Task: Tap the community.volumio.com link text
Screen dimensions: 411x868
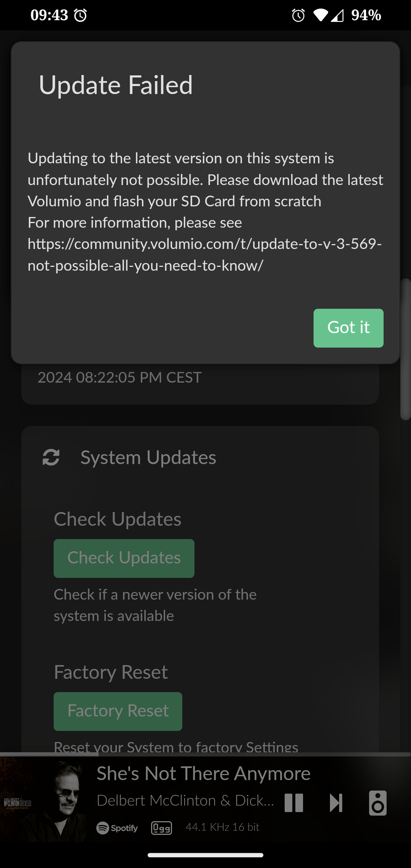Action: coord(205,255)
